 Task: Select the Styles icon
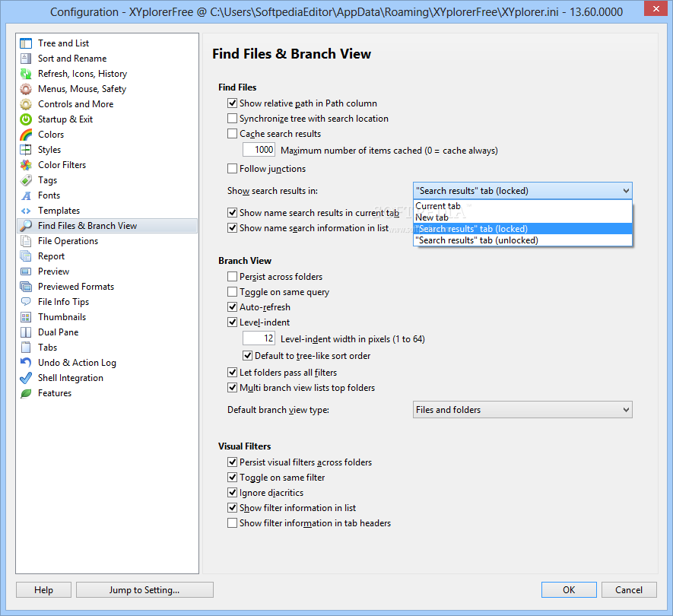pyautogui.click(x=26, y=150)
